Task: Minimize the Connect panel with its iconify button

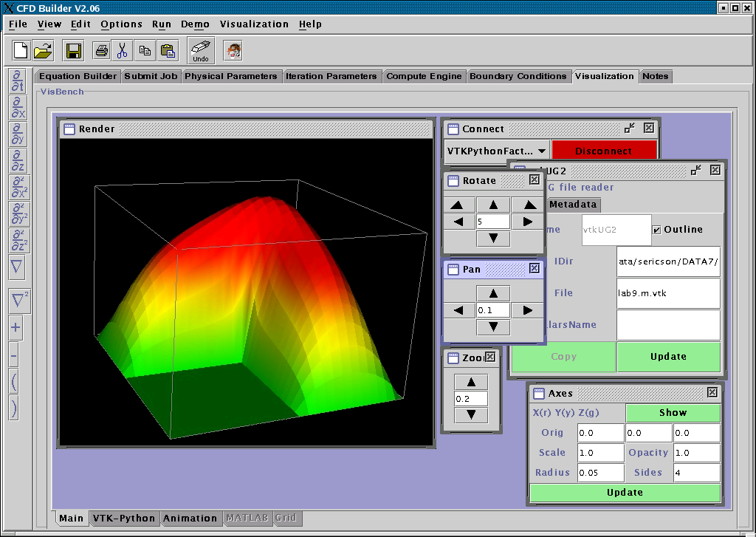Action: pyautogui.click(x=630, y=128)
